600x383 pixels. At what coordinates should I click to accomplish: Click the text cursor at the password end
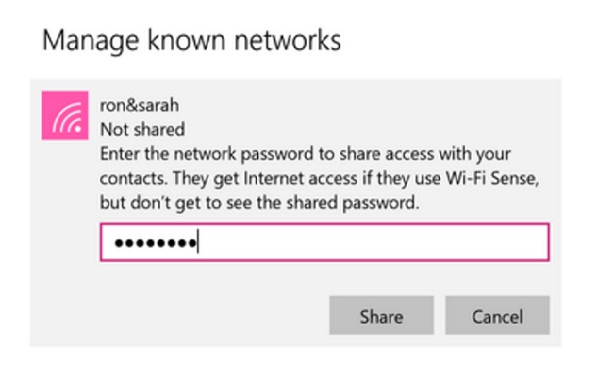pos(198,241)
